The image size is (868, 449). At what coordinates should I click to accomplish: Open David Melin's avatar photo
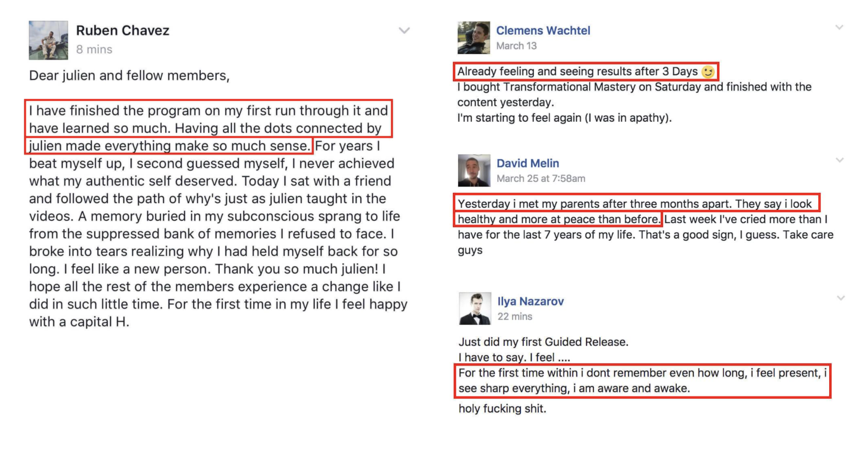(474, 171)
